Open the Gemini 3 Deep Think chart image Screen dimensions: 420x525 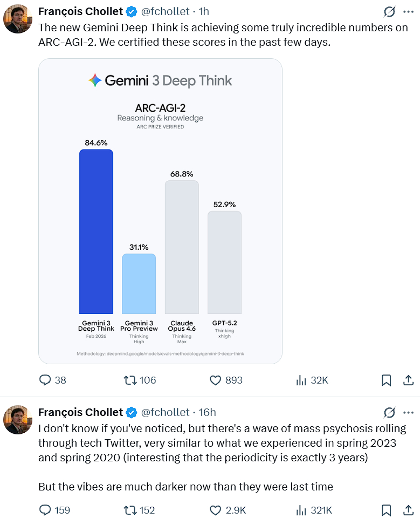pyautogui.click(x=160, y=210)
